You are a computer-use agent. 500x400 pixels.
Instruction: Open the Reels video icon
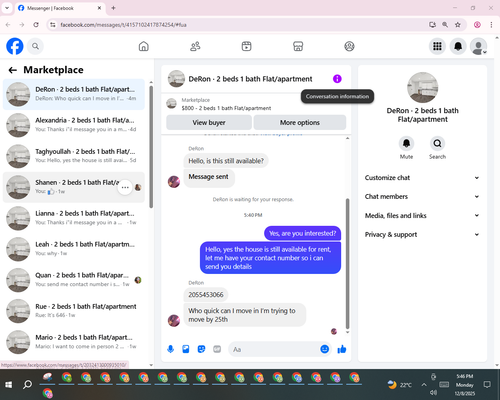click(x=246, y=46)
